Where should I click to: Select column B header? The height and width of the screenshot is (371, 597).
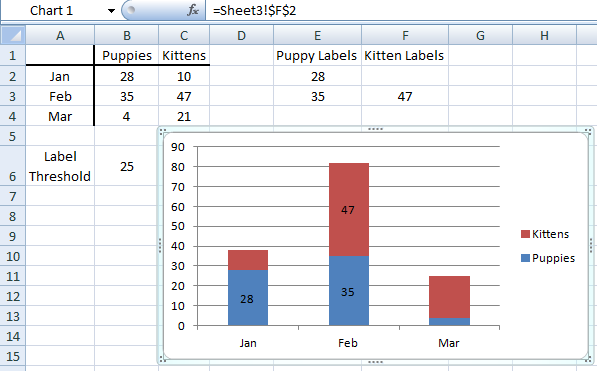point(126,35)
